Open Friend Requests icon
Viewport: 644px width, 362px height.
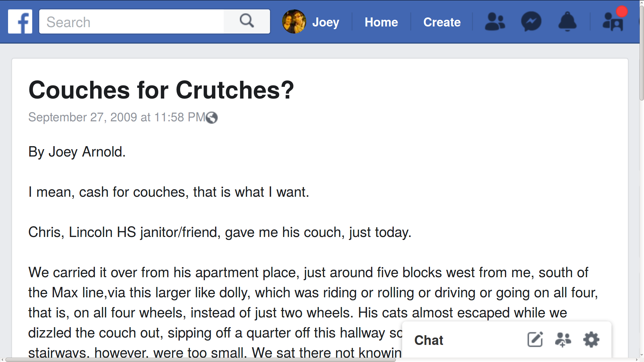tap(495, 22)
